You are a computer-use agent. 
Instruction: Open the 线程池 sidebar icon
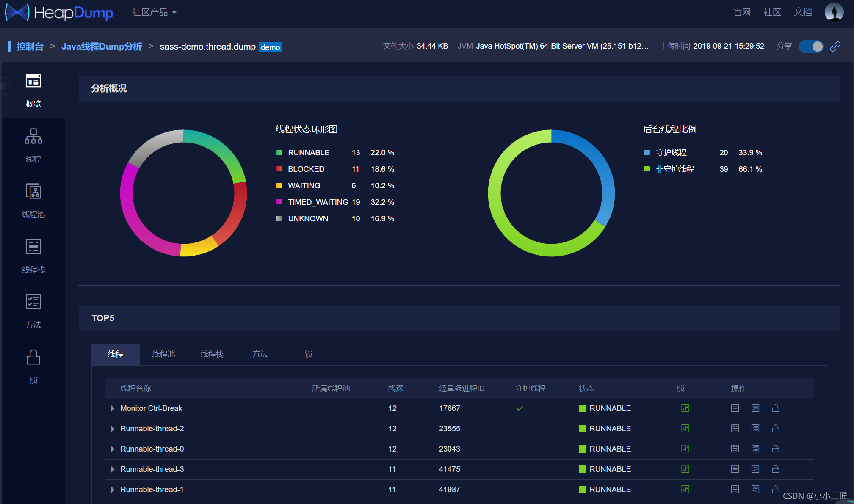tap(33, 192)
